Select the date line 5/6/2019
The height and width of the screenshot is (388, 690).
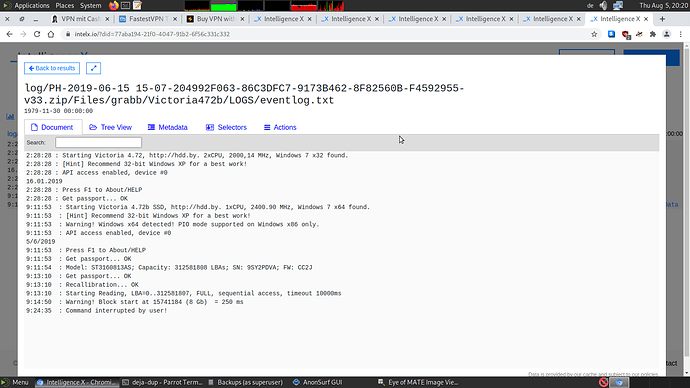click(x=40, y=242)
